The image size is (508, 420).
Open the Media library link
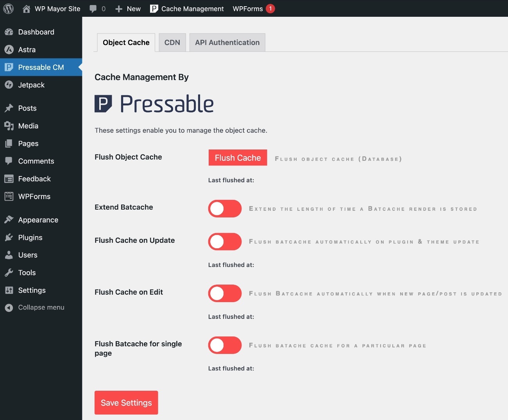28,126
